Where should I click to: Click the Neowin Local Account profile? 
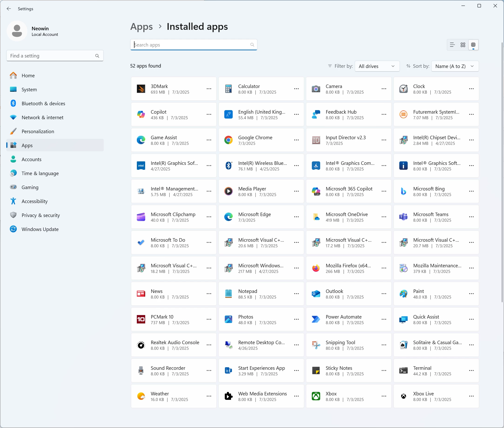[x=33, y=31]
